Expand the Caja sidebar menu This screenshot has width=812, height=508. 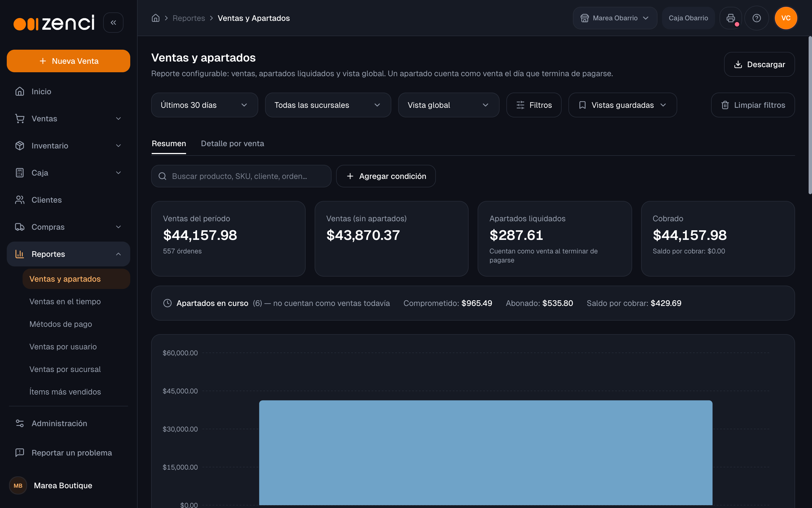pos(69,173)
